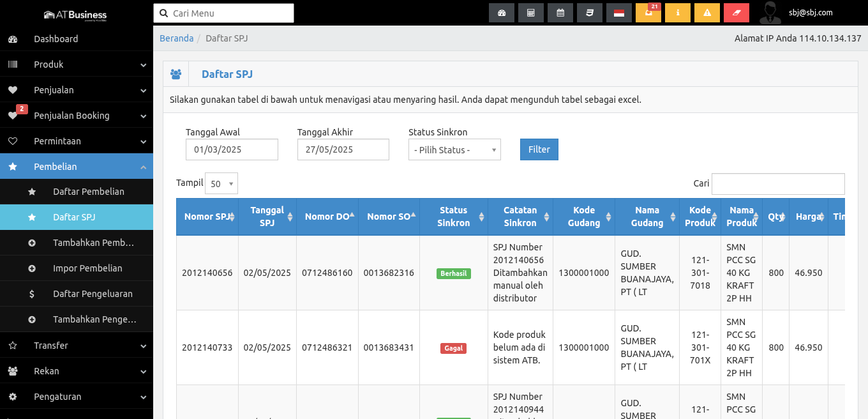Sort table by Tanggal SPJ column
The image size is (868, 419).
point(267,217)
